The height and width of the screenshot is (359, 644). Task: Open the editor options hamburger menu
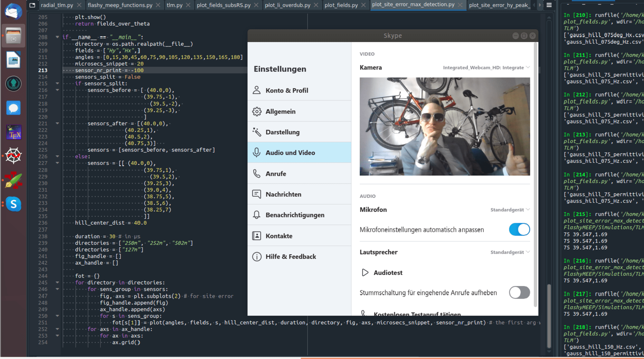[549, 5]
